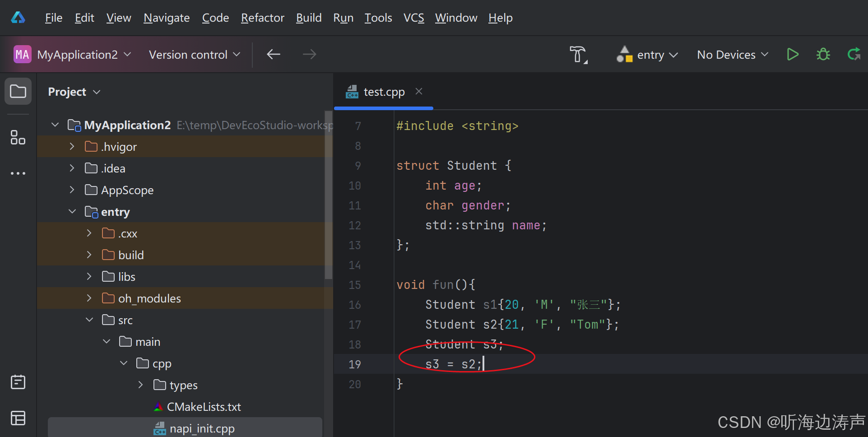Open the Code menu
868x437 pixels.
(x=215, y=18)
